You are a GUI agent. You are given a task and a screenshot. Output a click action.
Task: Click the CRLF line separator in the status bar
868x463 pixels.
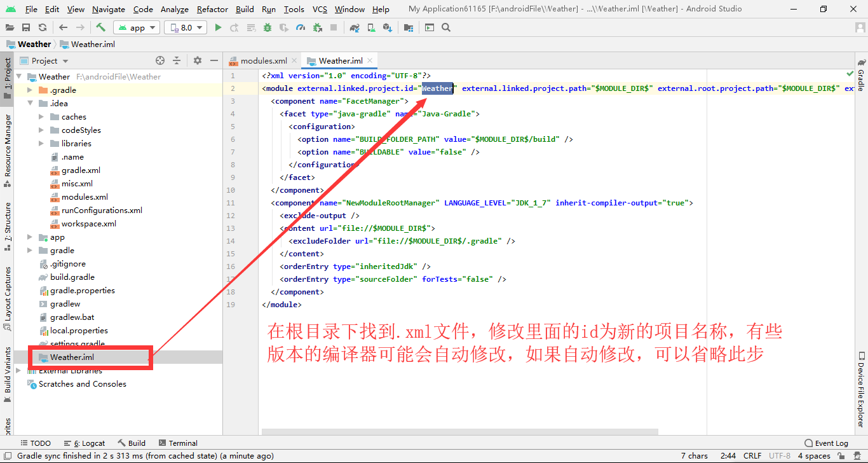(x=752, y=455)
